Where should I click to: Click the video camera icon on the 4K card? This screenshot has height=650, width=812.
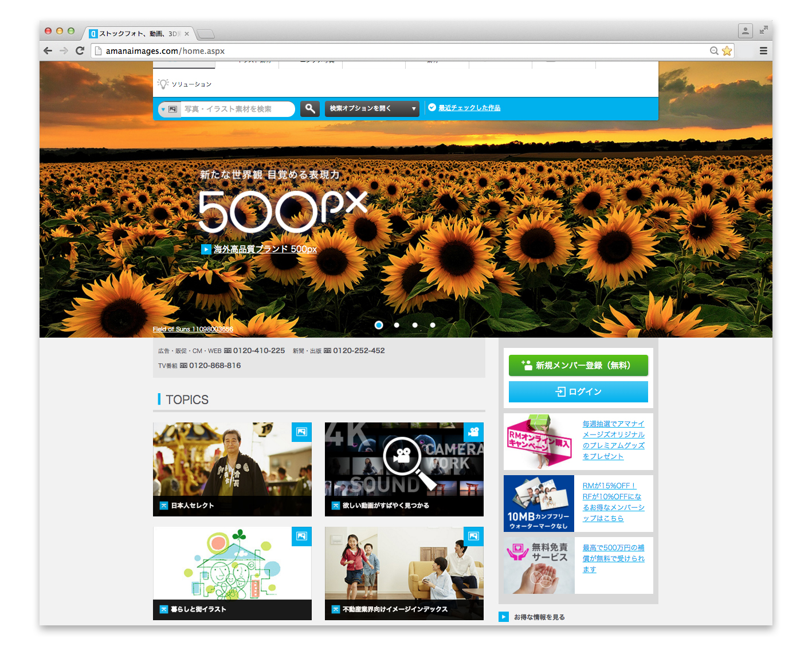click(473, 432)
